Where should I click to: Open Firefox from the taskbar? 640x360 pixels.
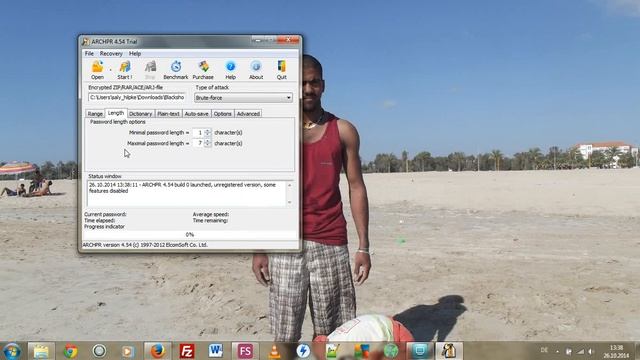point(157,351)
